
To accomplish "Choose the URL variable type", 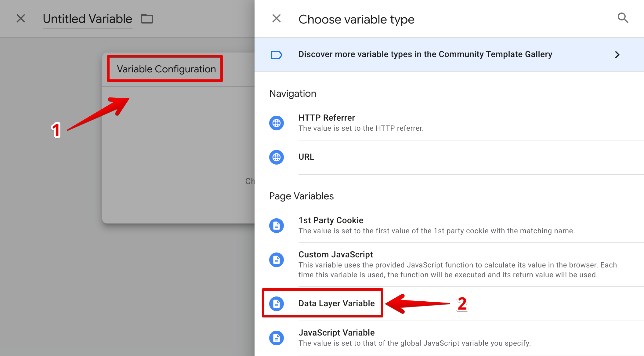I will 306,157.
